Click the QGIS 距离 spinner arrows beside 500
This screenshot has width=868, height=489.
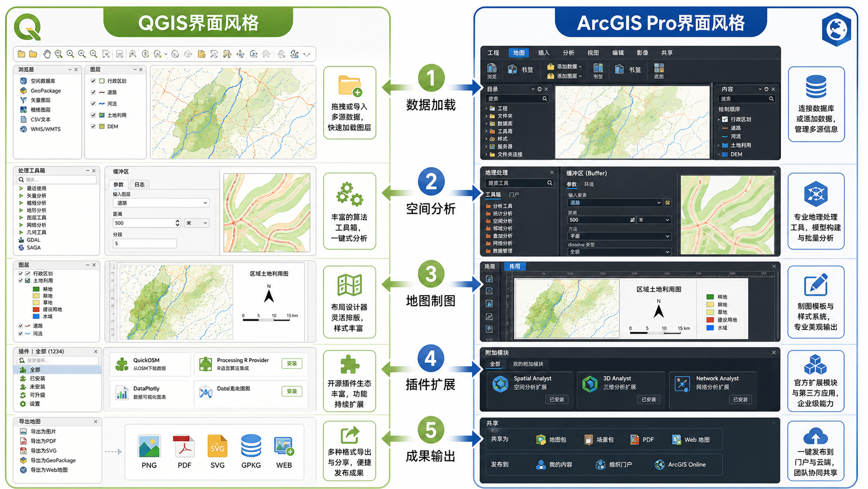tap(178, 223)
